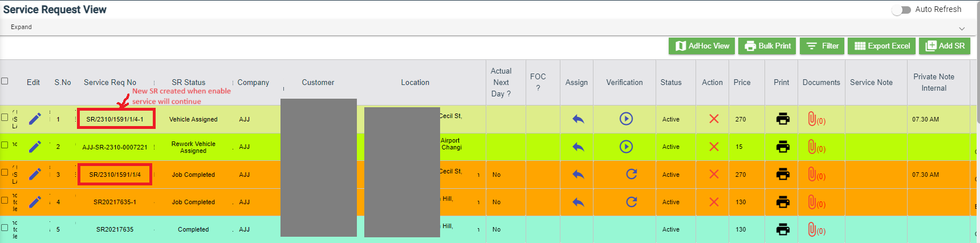Click the Add SR button
The image size is (980, 243).
(945, 46)
